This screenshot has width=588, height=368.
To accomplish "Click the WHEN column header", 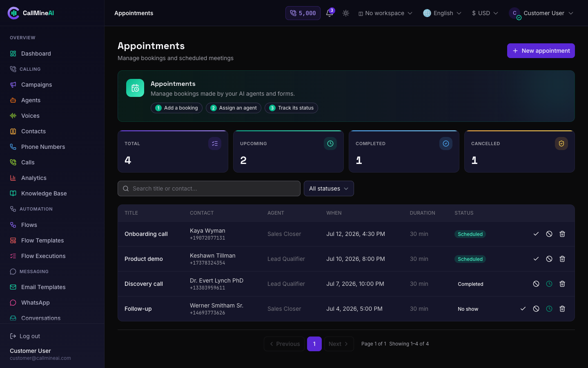I will pyautogui.click(x=334, y=213).
